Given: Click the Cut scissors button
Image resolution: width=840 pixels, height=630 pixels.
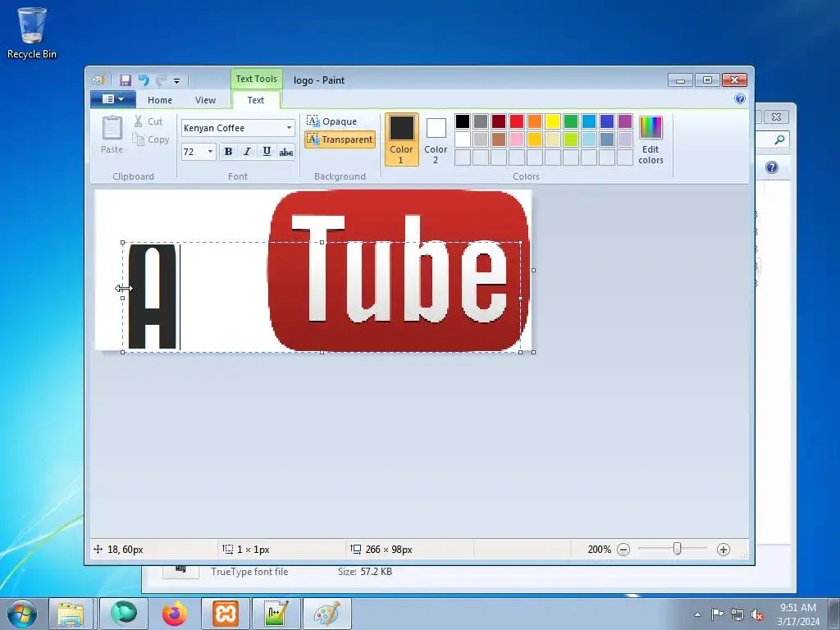Looking at the screenshot, I should pos(148,121).
